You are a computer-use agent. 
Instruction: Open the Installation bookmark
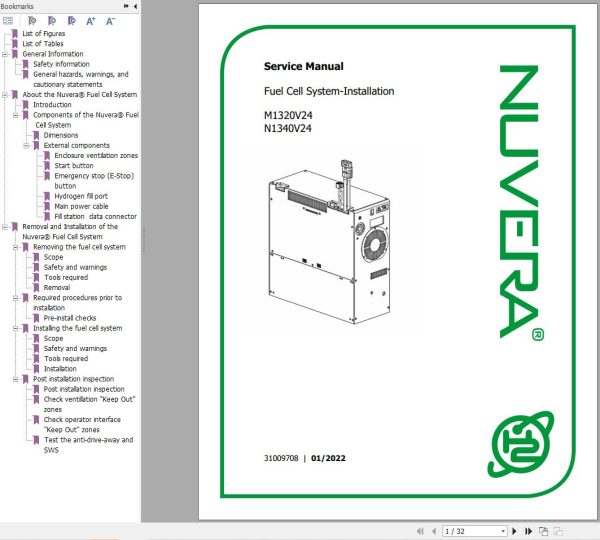[60, 369]
